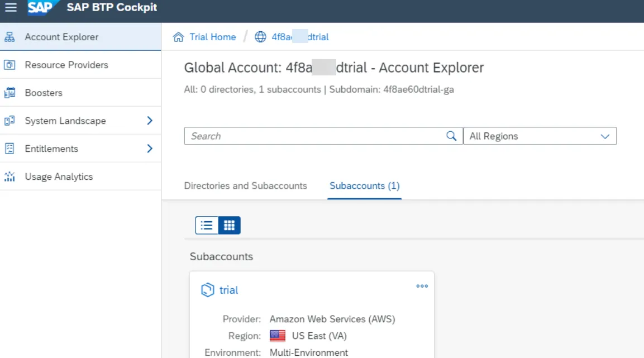Open the hamburger navigation menu

tap(11, 7)
